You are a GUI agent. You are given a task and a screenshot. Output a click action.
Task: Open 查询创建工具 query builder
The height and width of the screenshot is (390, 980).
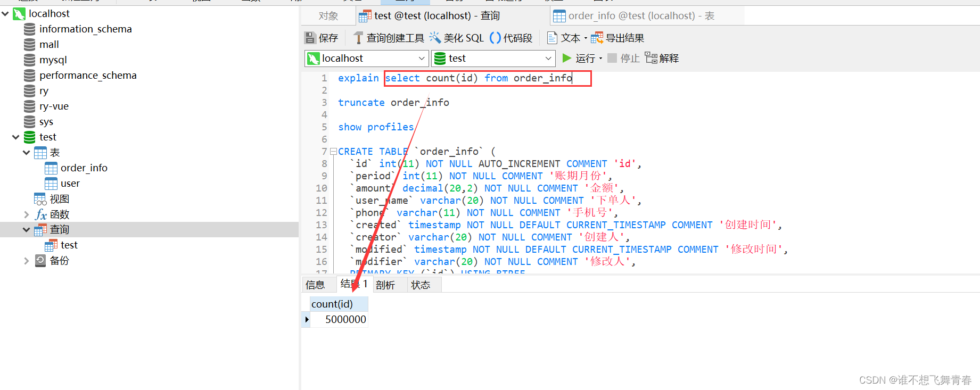tap(389, 38)
